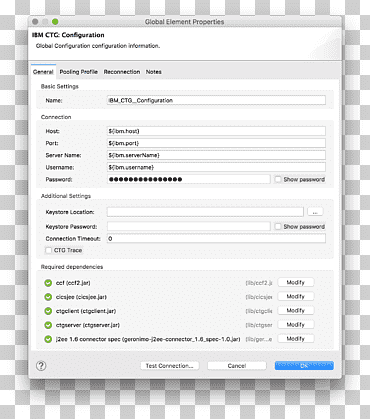370x419 pixels.
Task: Open the help question mark icon
Action: click(x=41, y=366)
